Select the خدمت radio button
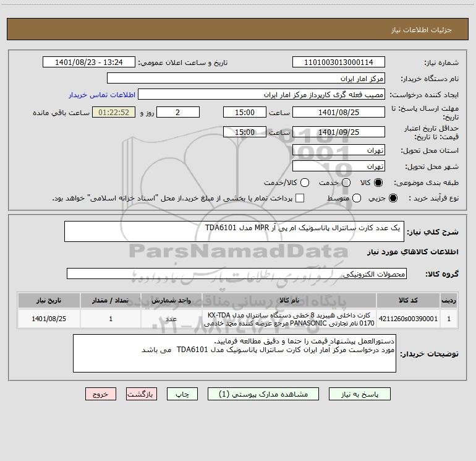This screenshot has height=461, width=476. [x=346, y=183]
